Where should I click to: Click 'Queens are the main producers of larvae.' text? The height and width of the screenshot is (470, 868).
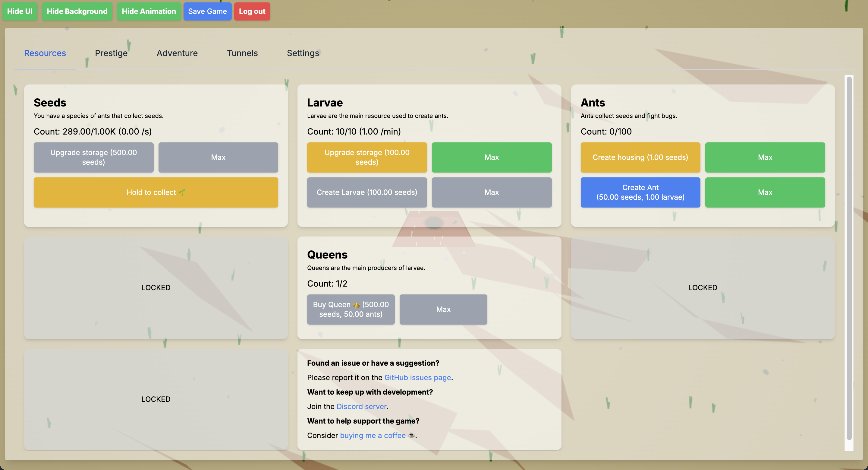366,268
